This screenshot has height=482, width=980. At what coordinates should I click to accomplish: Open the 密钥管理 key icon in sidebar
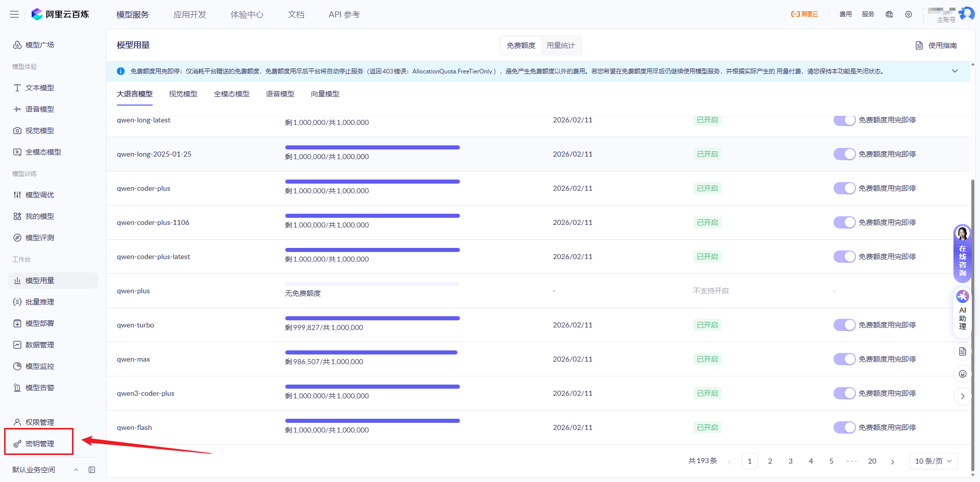(x=17, y=444)
